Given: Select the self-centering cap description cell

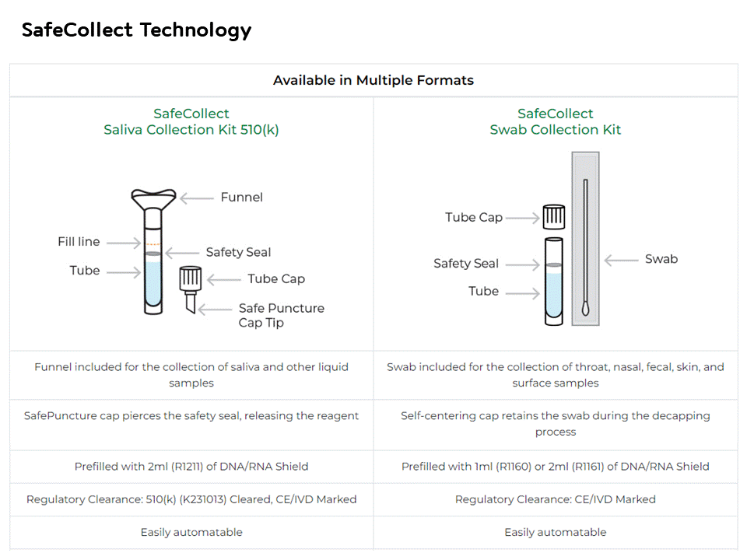Looking at the screenshot, I should pyautogui.click(x=556, y=424).
